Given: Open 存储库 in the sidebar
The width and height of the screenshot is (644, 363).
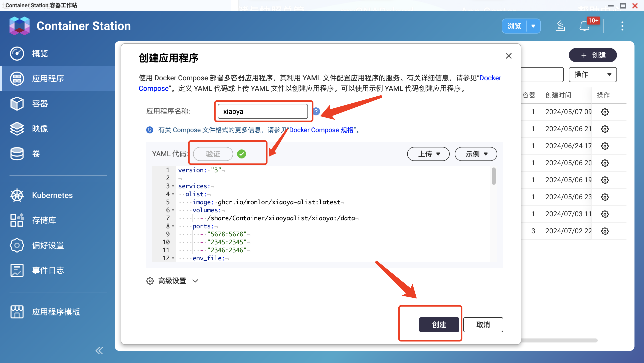Looking at the screenshot, I should click(x=57, y=220).
